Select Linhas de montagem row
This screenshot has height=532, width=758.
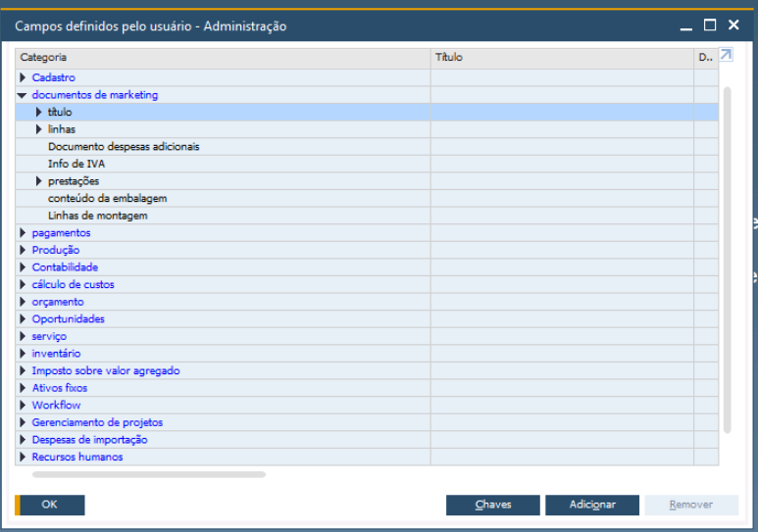point(97,216)
